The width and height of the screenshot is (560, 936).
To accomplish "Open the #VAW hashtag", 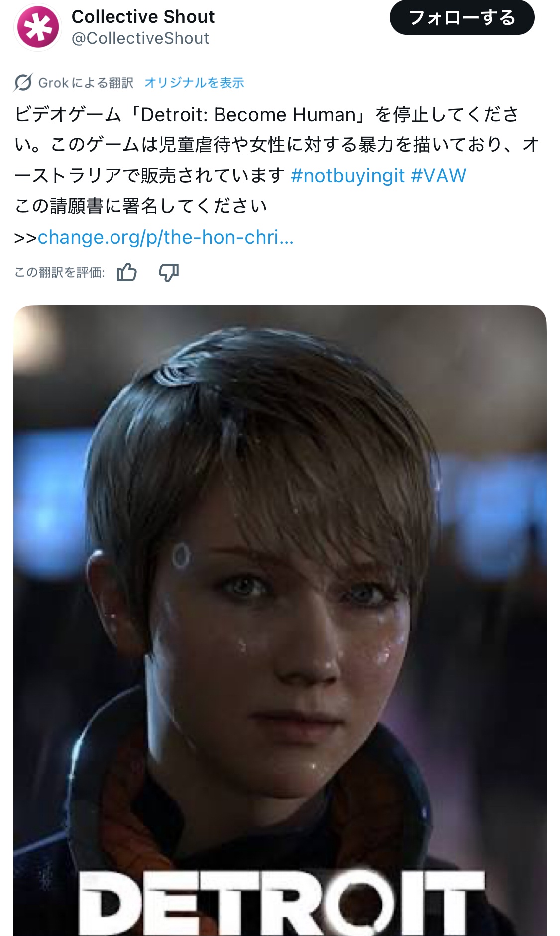I will point(439,175).
